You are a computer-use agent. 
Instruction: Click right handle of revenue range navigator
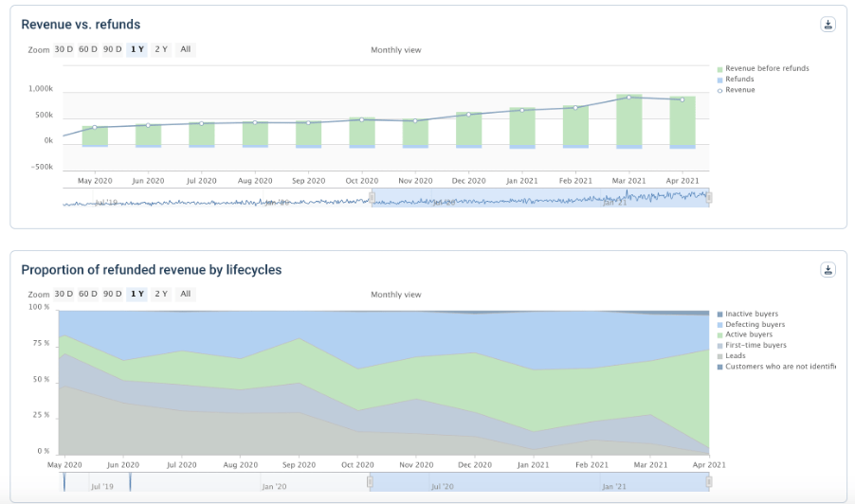click(708, 197)
